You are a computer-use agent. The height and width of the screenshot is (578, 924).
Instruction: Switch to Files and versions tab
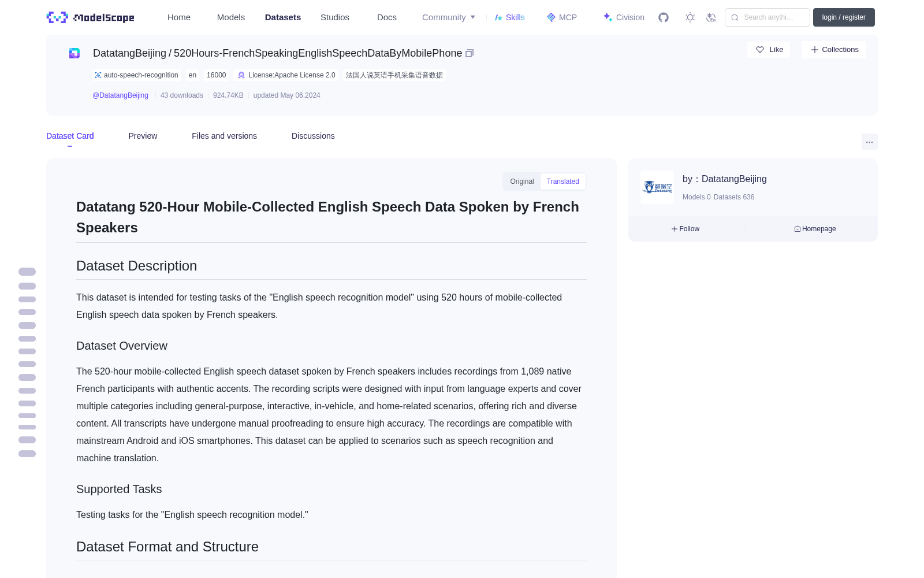point(224,136)
